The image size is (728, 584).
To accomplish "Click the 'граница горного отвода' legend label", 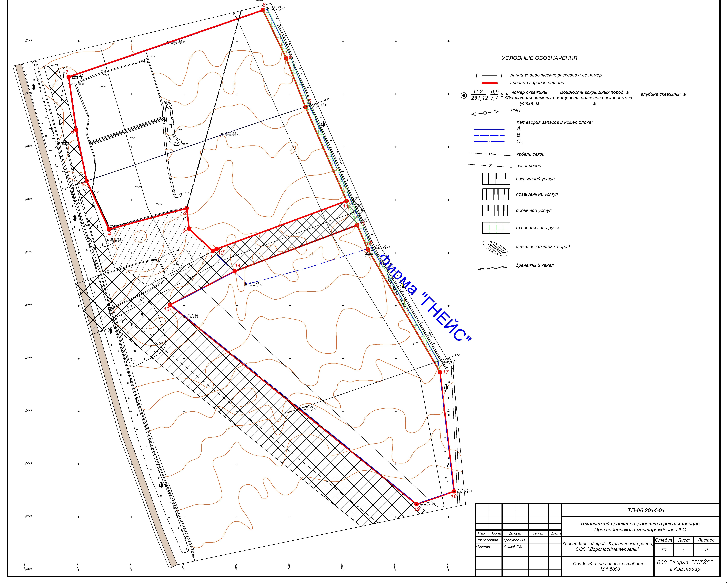I will [x=537, y=83].
